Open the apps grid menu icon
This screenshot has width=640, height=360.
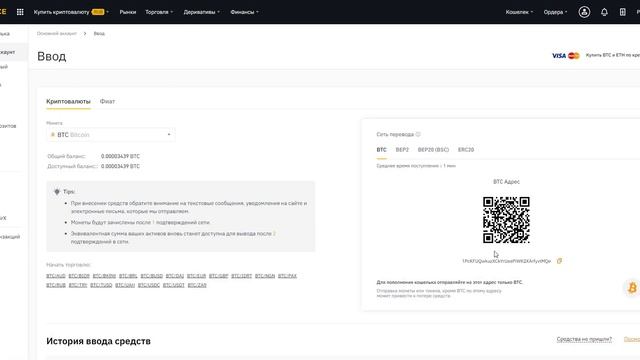click(x=20, y=12)
